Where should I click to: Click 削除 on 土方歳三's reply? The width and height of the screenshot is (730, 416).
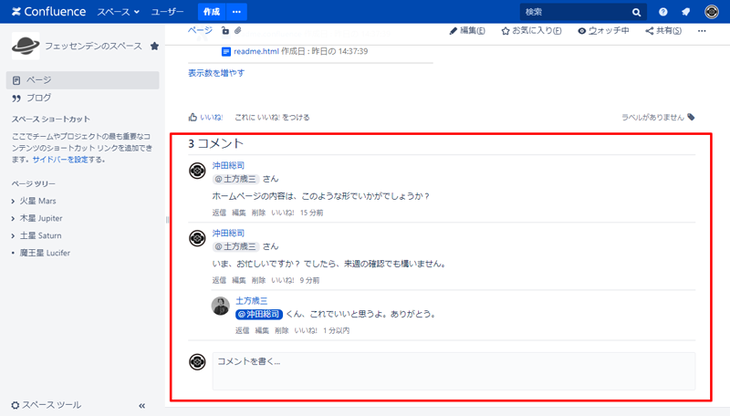pyautogui.click(x=281, y=330)
